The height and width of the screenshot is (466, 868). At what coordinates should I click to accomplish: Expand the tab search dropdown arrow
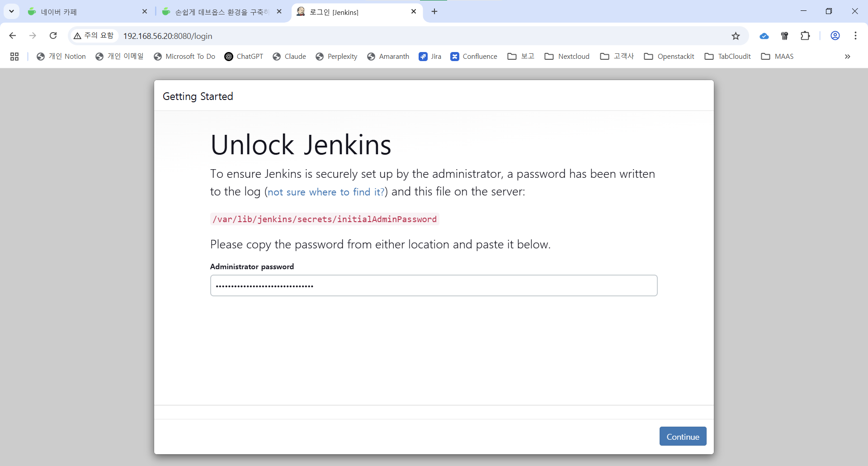(x=11, y=11)
